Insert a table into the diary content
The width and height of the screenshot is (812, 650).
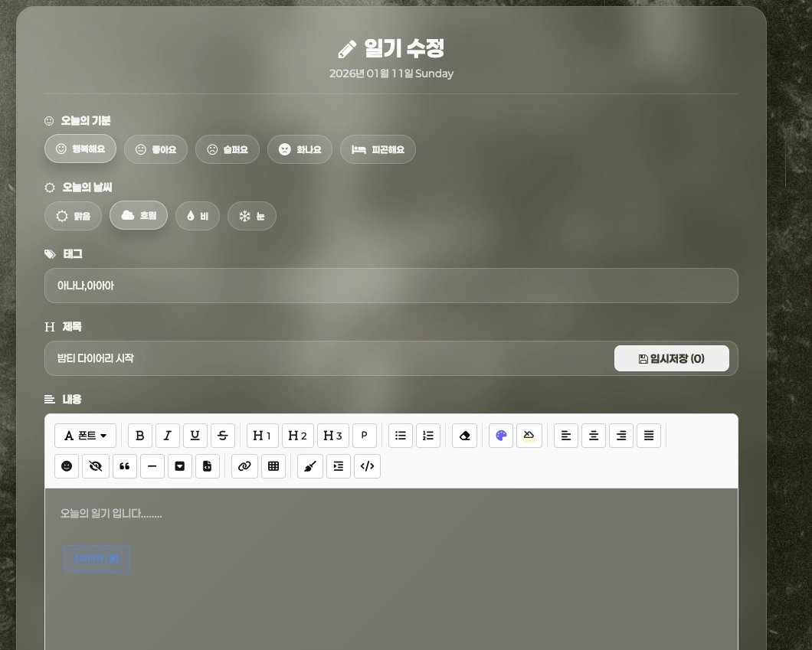coord(273,466)
